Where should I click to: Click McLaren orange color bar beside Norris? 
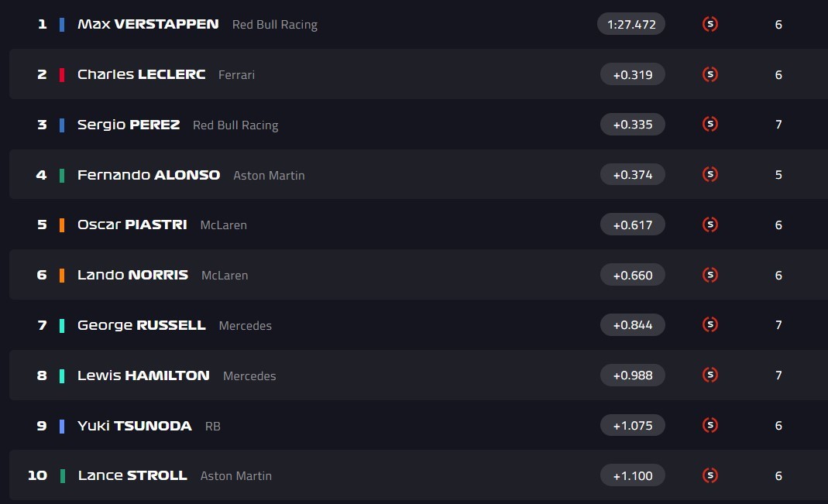[x=62, y=275]
